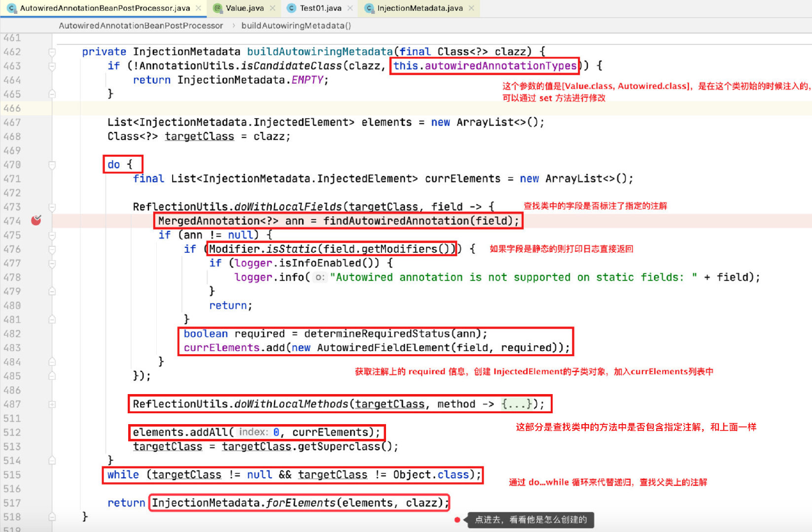Click the "index:" parameter hint on line 512

[x=253, y=432]
